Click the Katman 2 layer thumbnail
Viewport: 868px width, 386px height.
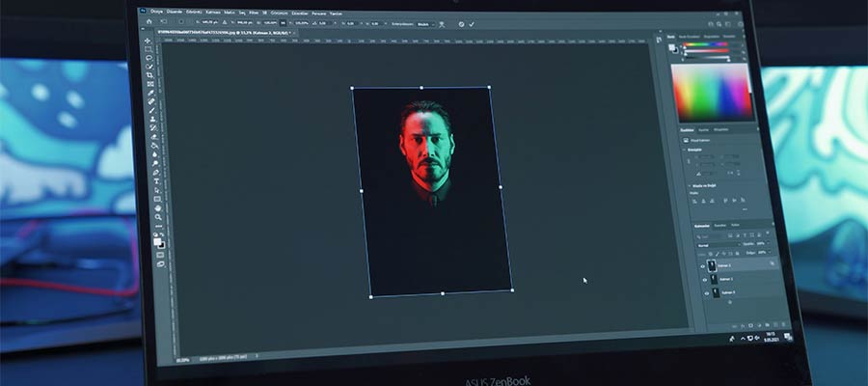point(714,264)
